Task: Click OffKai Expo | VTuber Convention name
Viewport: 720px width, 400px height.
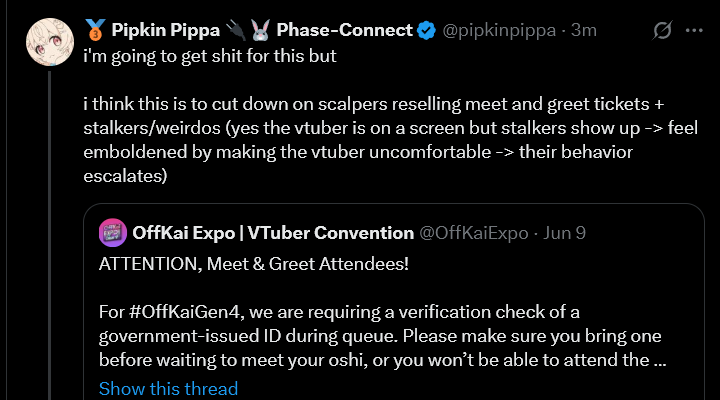Action: coord(272,233)
